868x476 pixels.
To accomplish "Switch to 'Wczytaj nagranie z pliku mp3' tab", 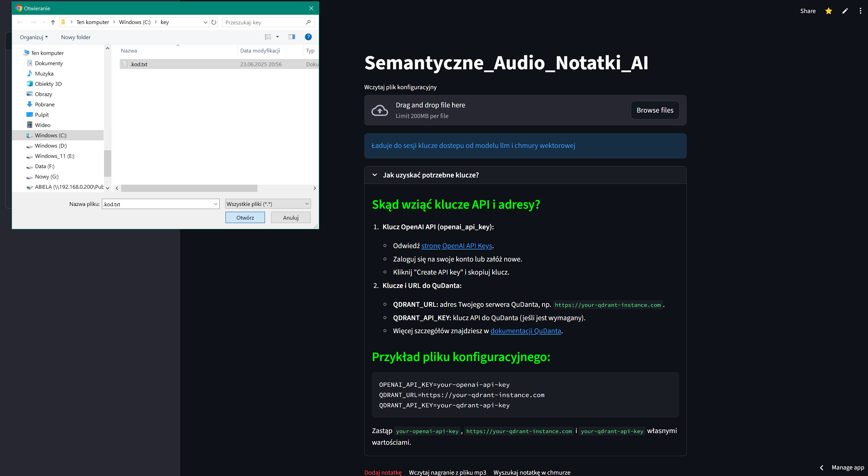I will point(447,472).
